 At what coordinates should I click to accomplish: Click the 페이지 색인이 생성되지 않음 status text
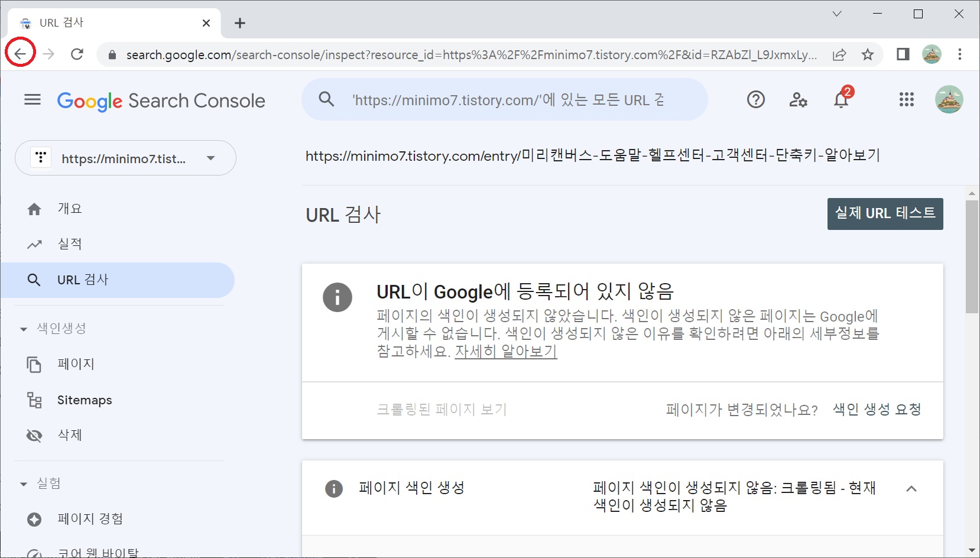(x=735, y=497)
